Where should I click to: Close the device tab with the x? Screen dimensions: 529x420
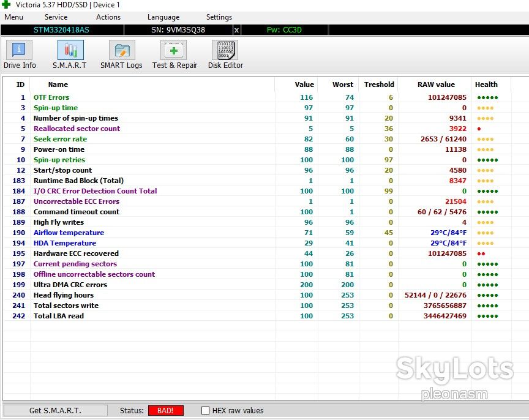(236, 30)
